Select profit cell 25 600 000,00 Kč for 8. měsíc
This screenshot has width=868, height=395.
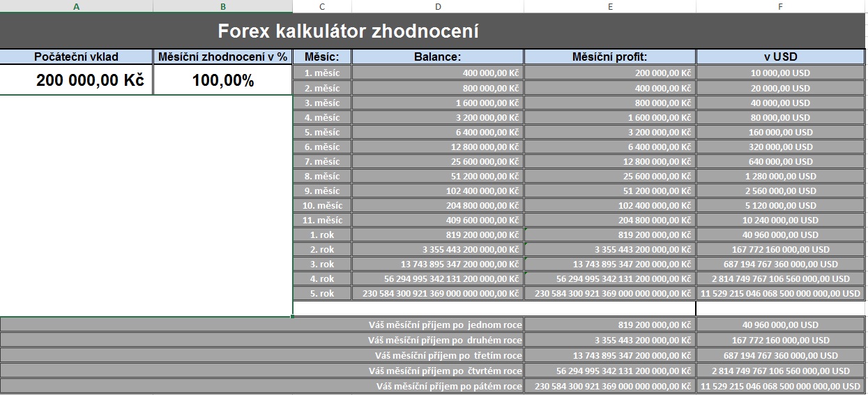610,176
